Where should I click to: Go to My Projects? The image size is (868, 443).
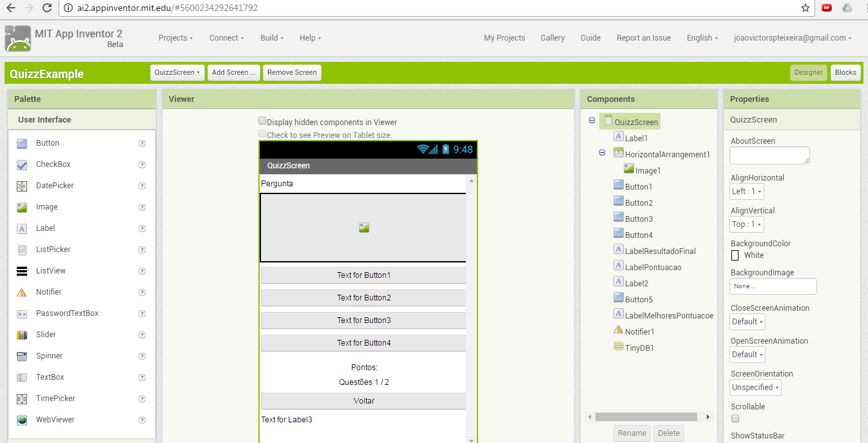click(505, 38)
